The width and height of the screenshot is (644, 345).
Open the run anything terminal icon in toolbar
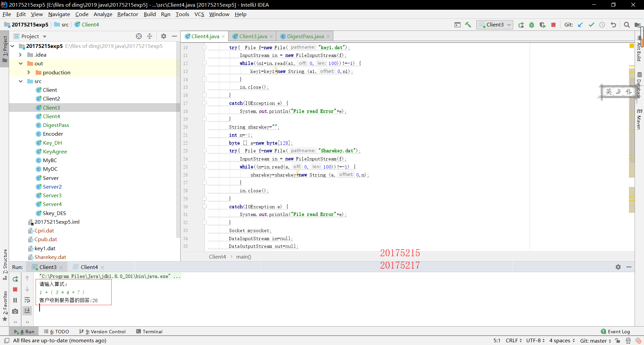457,25
